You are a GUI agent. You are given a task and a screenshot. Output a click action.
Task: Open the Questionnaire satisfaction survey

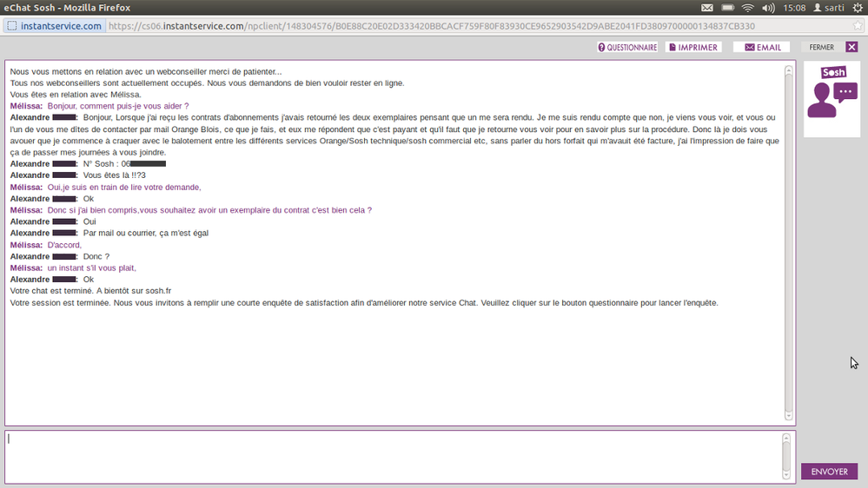pos(627,48)
